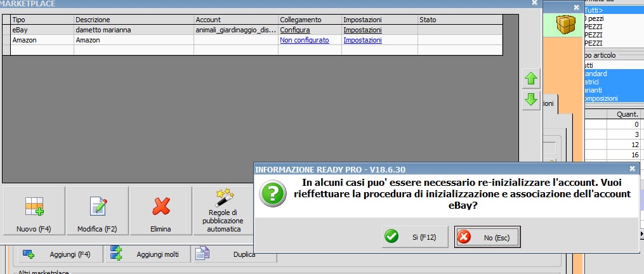This screenshot has height=274, width=644.
Task: Confirm with Si (F12) button
Action: coord(415,237)
